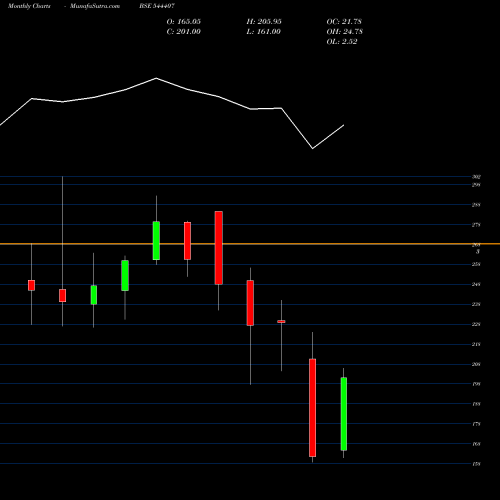Click the "BSE 544497" symbol text

point(157,6)
